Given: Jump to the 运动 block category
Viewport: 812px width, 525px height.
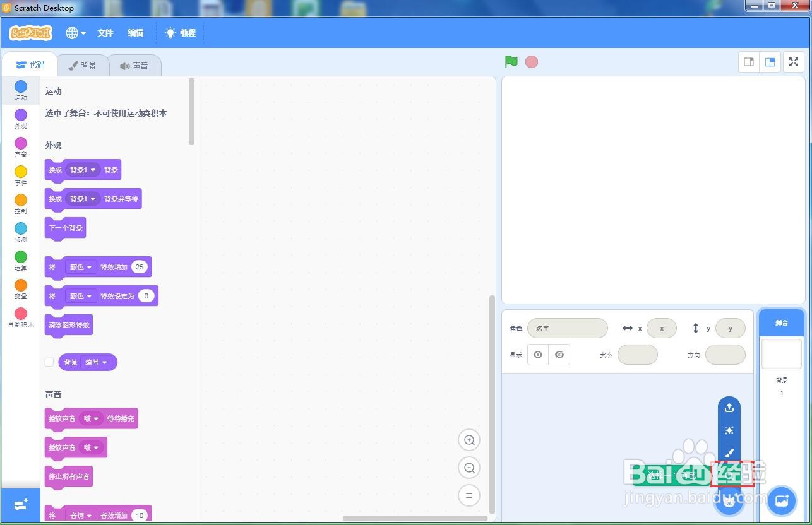Looking at the screenshot, I should click(x=21, y=90).
